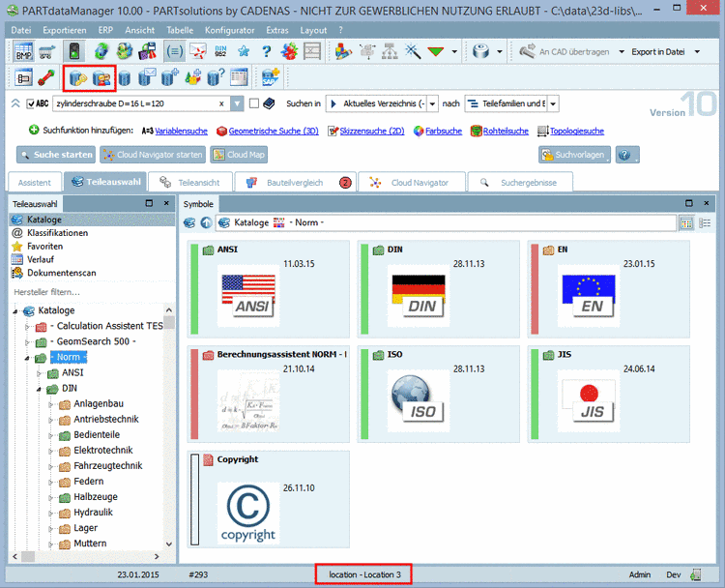
Task: Open the Datei menu
Action: (21, 30)
